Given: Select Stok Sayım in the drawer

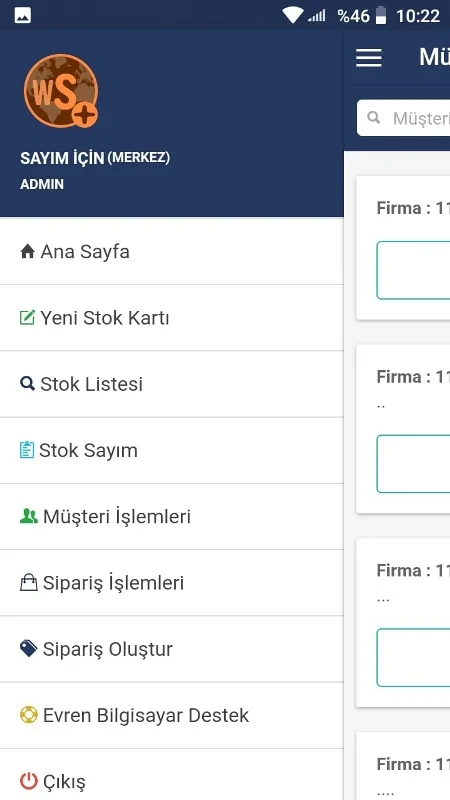Looking at the screenshot, I should (171, 450).
